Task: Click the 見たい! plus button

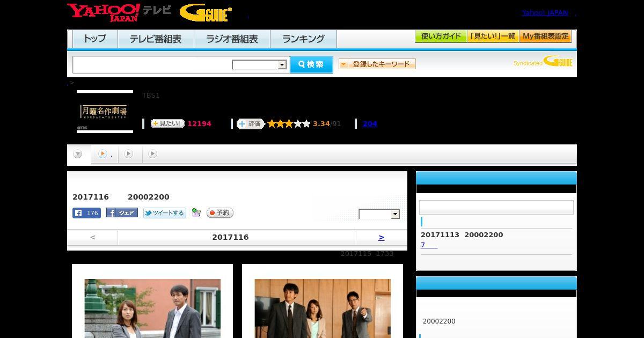Action: (x=167, y=123)
